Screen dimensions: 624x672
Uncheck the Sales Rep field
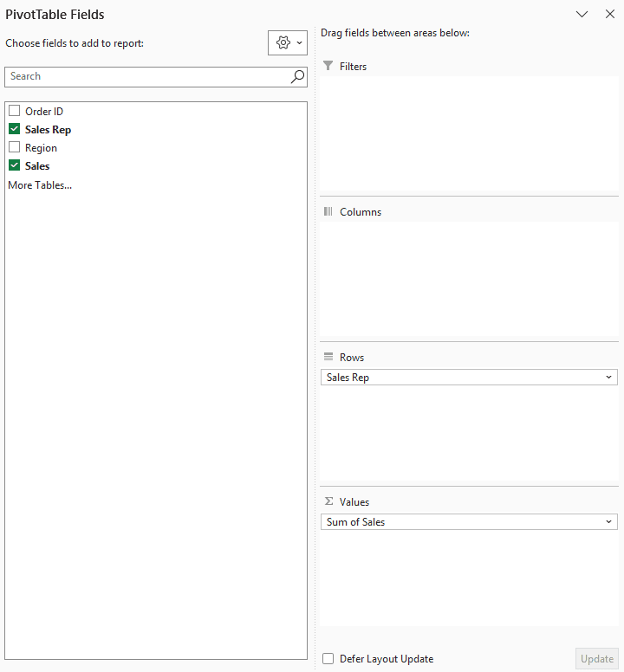click(x=15, y=129)
